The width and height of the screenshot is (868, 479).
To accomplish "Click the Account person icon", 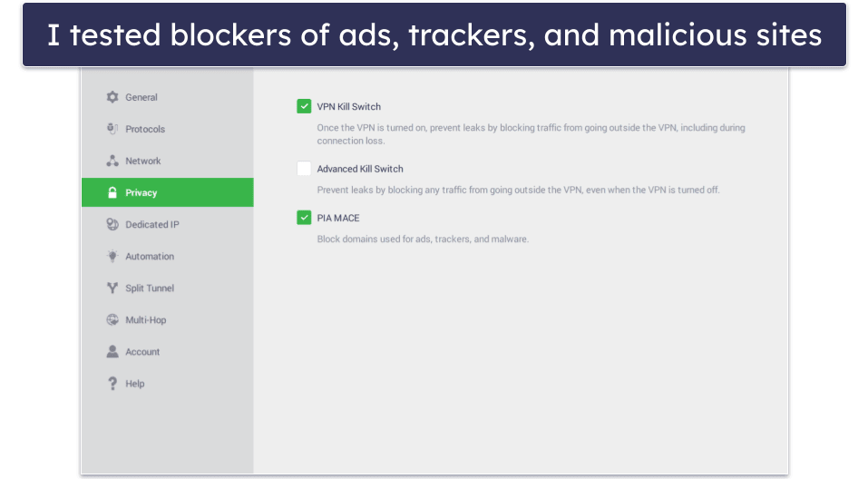I will tap(112, 351).
